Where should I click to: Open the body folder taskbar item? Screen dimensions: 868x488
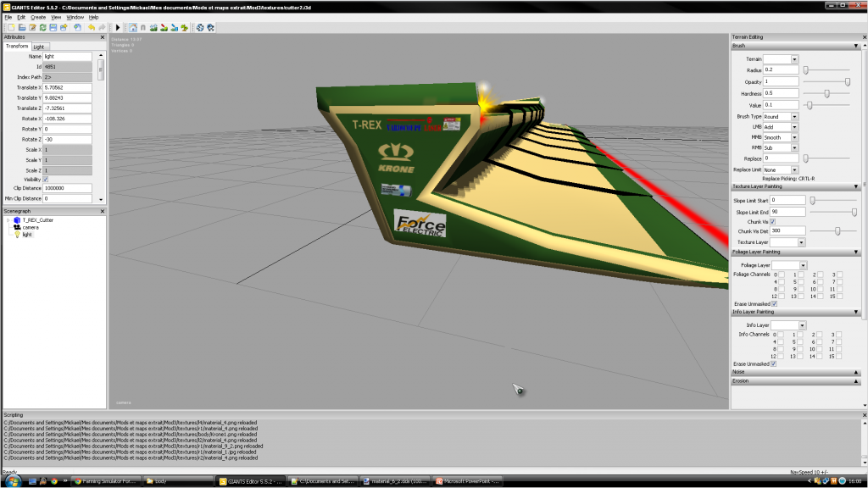coord(178,481)
